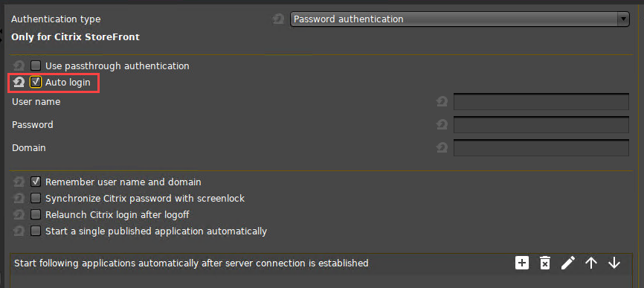Viewport: 644px width, 288px height.
Task: Uncheck Remember user name and domain
Action: tap(36, 182)
